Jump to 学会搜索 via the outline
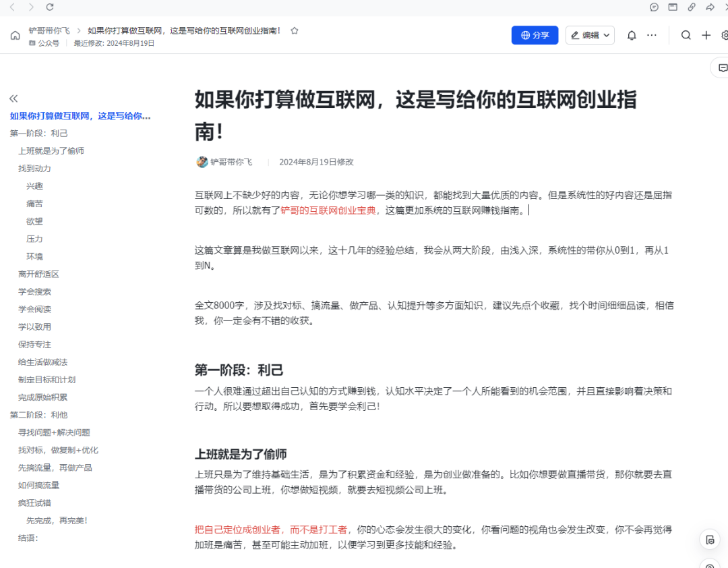The width and height of the screenshot is (728, 568). pos(35,291)
